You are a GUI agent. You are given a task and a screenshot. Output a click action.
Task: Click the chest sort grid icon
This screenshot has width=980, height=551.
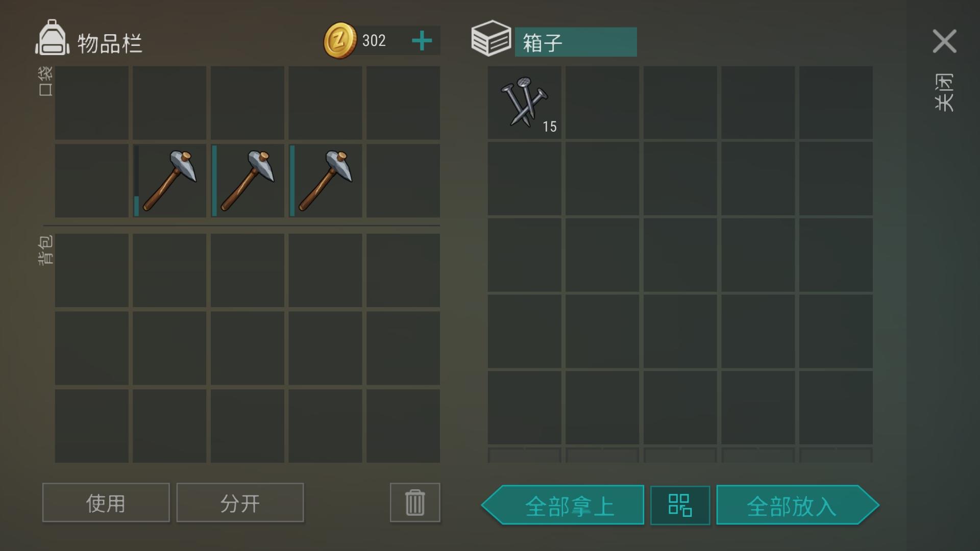tap(680, 505)
